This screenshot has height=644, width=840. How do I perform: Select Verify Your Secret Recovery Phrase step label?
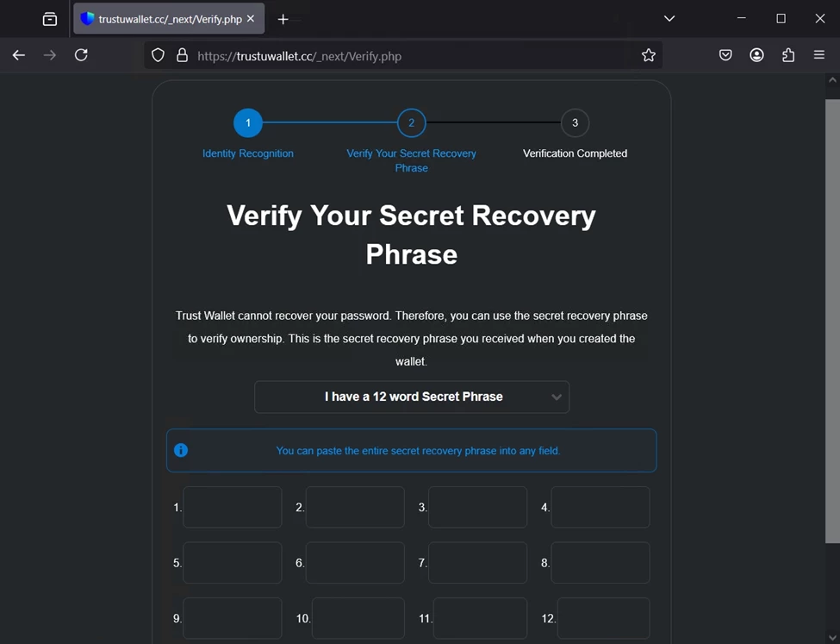(x=412, y=160)
